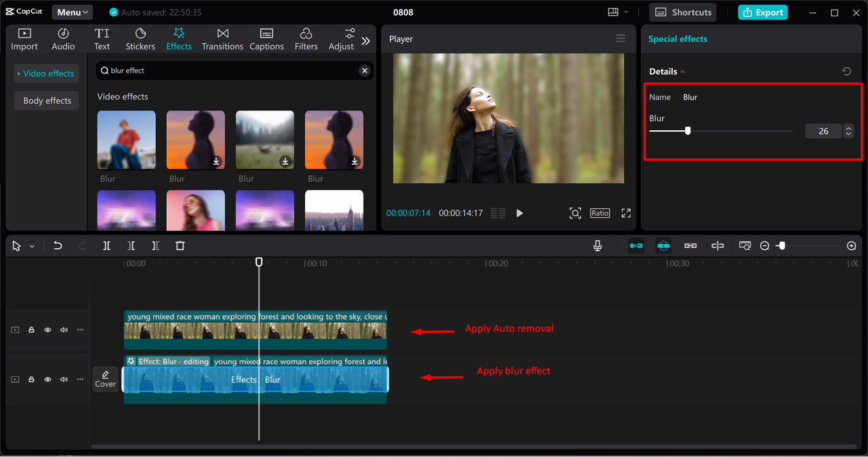868x457 pixels.
Task: Toggle clip linkage
Action: [690, 245]
